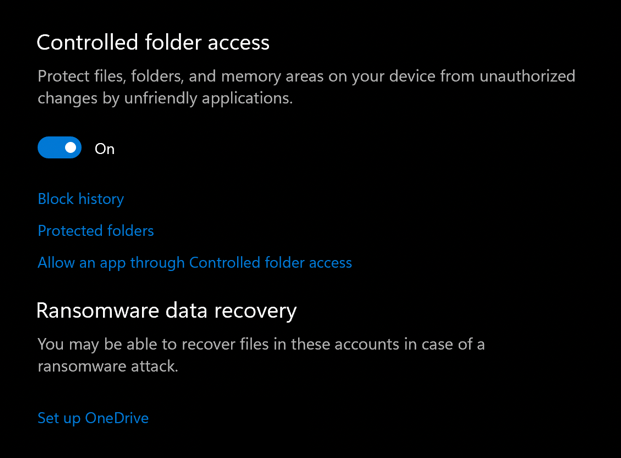Click the Controlled folder access heading
621x458 pixels.
click(153, 43)
